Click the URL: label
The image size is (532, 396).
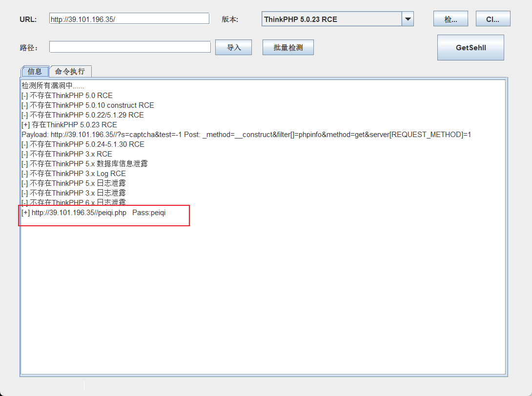click(28, 20)
